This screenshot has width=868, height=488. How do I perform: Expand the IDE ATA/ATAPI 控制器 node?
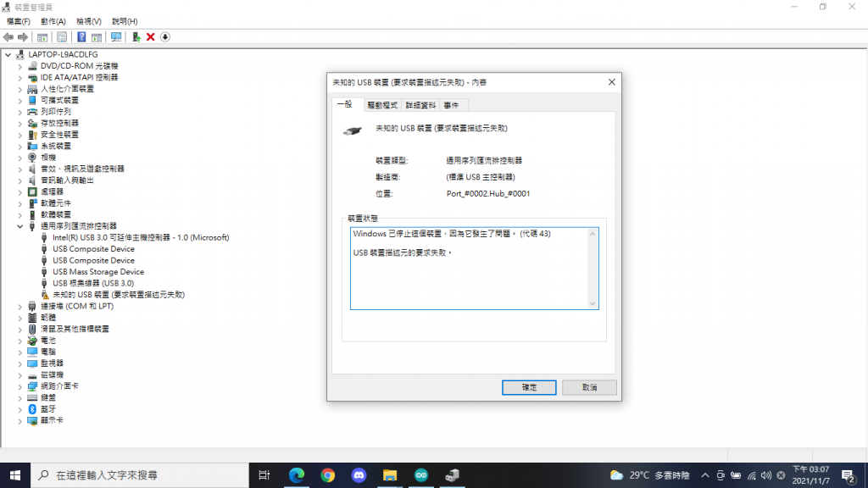pos(20,77)
